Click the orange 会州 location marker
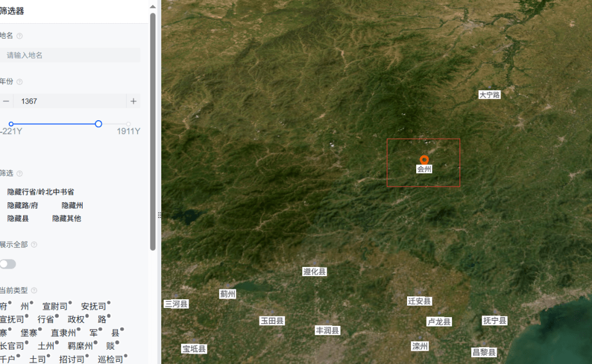Image resolution: width=592 pixels, height=364 pixels. coord(424,160)
